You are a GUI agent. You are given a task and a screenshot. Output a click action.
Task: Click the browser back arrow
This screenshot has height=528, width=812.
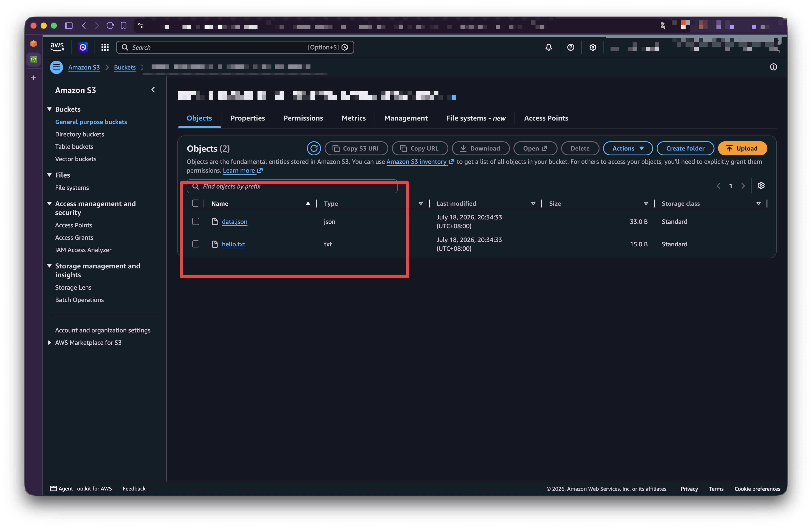pyautogui.click(x=84, y=26)
